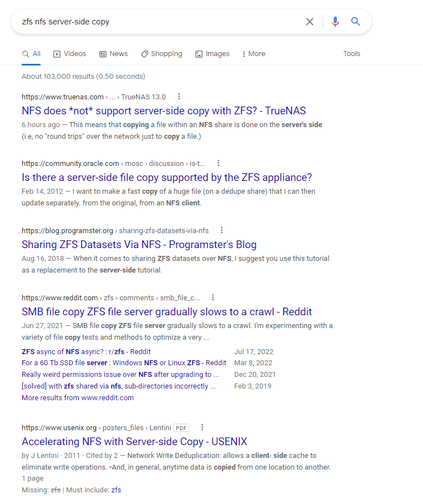Click More results from www.reddit.com
Viewport: 423px width, 504px height.
click(x=78, y=398)
